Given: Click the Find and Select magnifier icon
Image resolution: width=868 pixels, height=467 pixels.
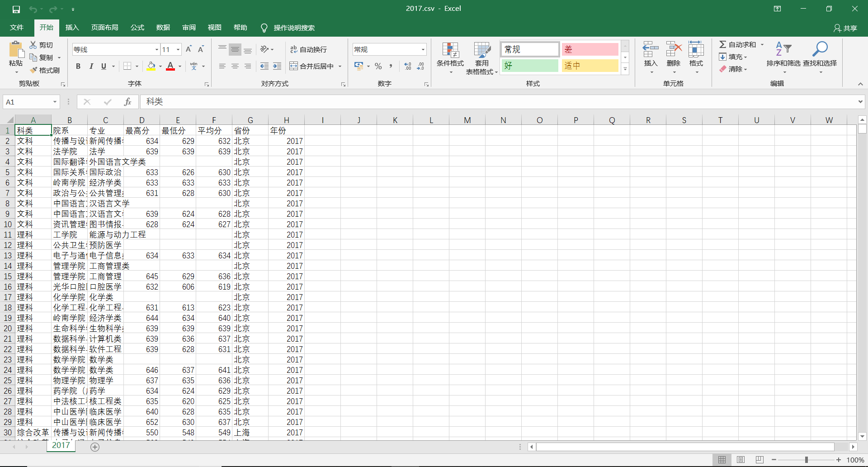Looking at the screenshot, I should pyautogui.click(x=820, y=50).
